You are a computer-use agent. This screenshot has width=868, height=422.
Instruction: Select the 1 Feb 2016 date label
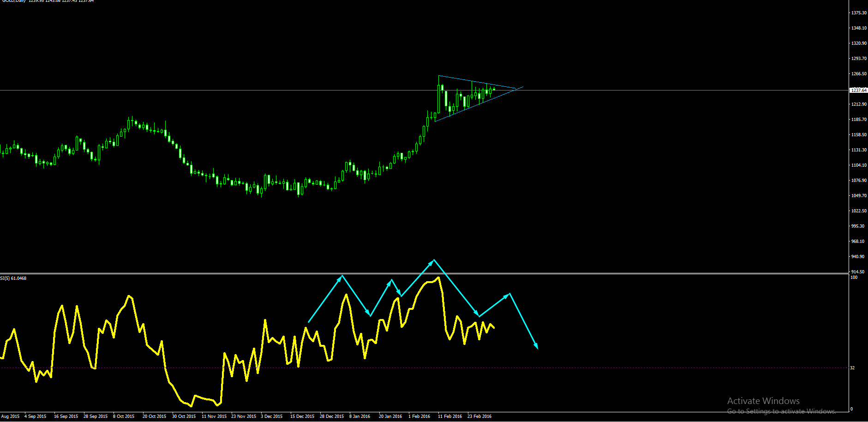[x=419, y=416]
